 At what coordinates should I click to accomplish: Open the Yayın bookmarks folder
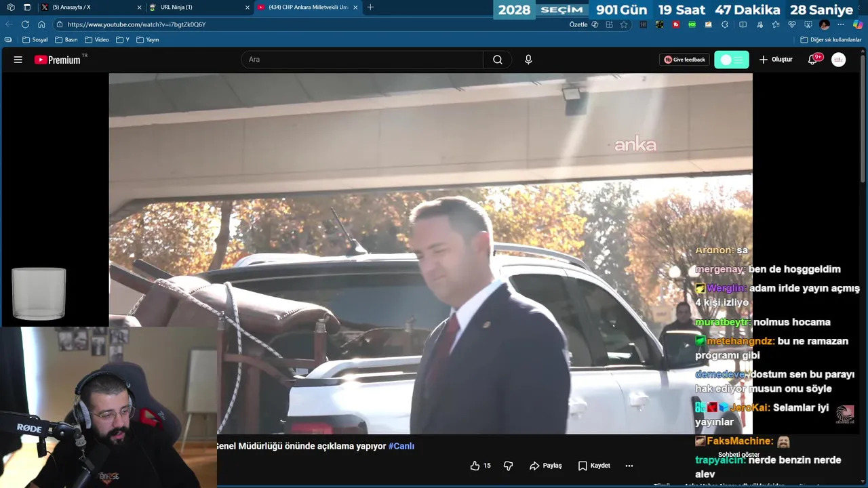pos(148,40)
